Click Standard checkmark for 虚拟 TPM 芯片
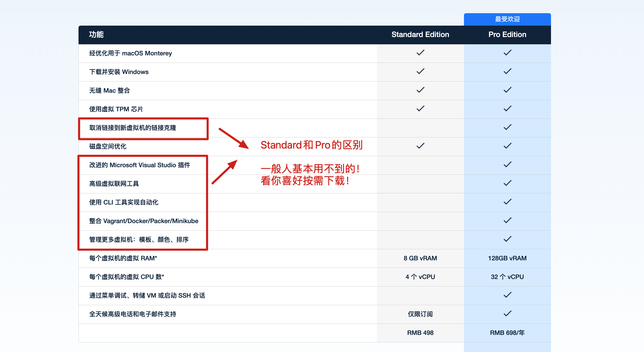 (x=420, y=108)
